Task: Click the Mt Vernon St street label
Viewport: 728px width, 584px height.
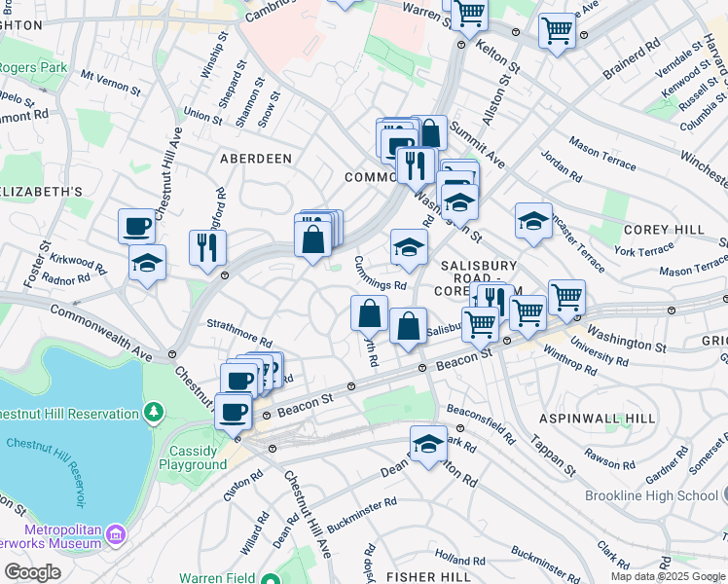Action: click(111, 83)
